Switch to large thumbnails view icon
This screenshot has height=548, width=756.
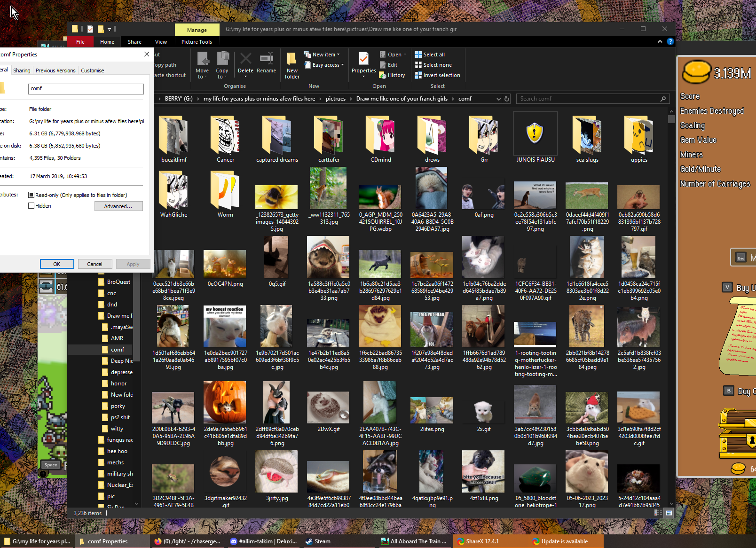(x=669, y=513)
